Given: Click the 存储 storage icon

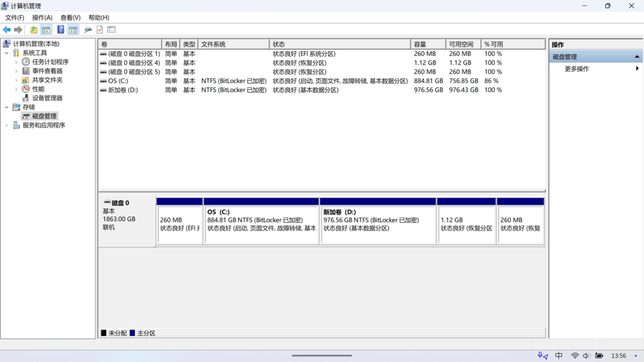Looking at the screenshot, I should pos(16,107).
